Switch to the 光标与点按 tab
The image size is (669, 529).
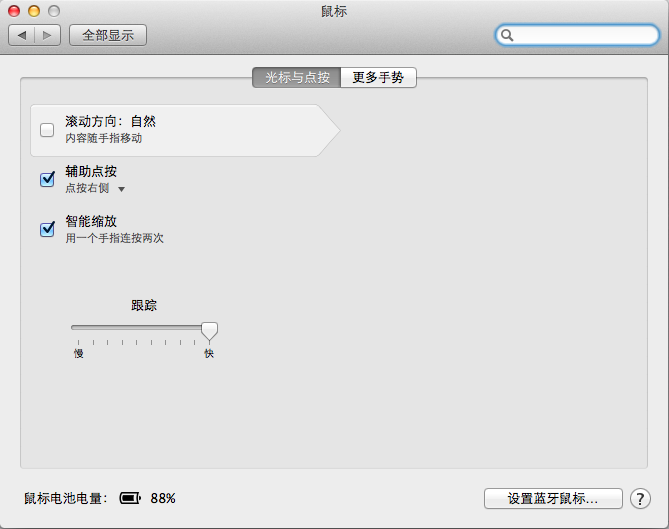pos(297,77)
